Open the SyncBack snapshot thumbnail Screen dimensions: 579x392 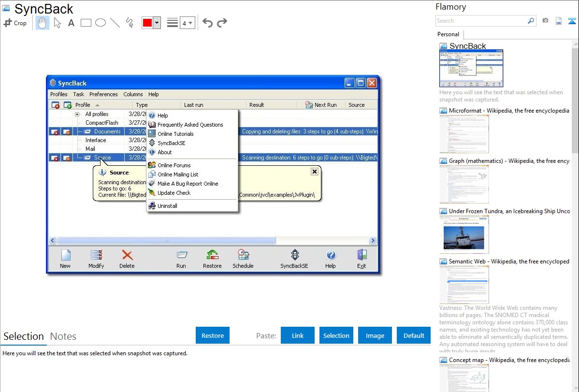(471, 68)
